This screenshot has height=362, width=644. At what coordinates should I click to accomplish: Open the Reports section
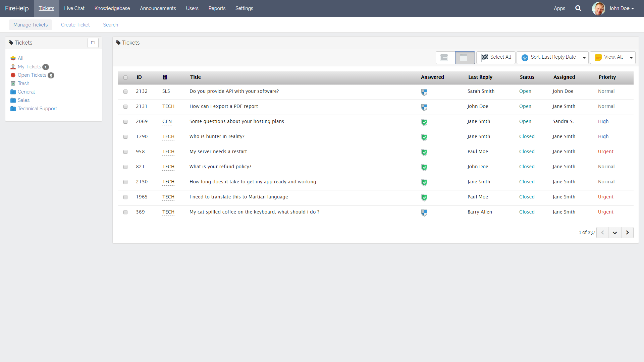217,8
